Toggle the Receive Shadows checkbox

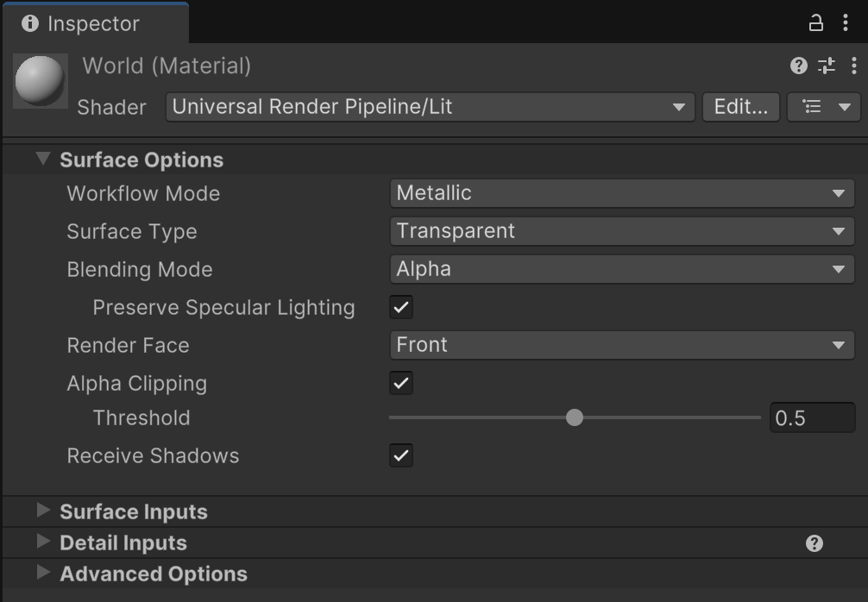pos(401,455)
